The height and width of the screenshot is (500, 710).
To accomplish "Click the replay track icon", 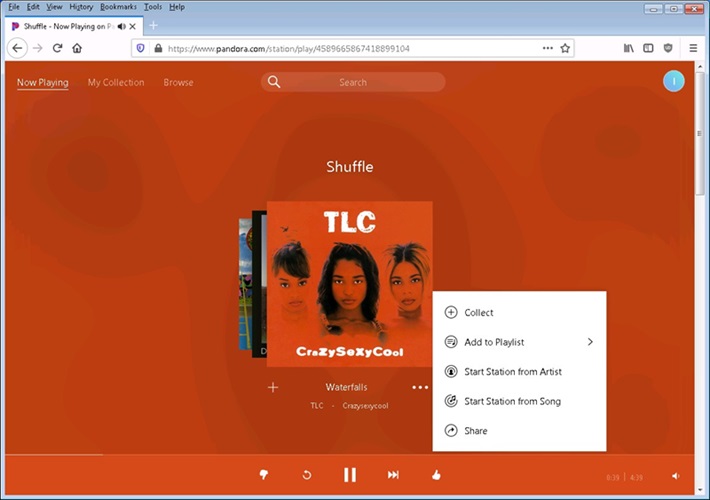I will point(307,475).
